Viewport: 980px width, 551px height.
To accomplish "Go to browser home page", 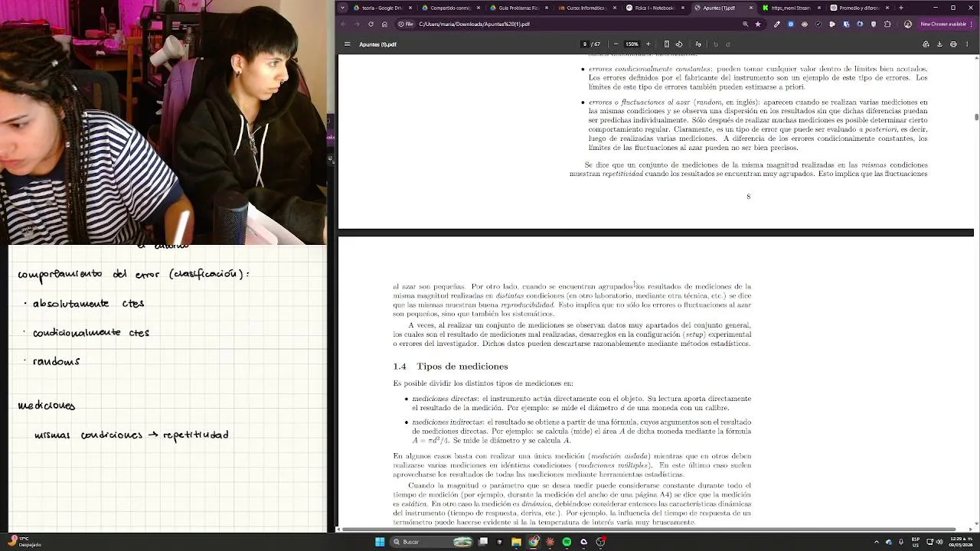I will coord(384,24).
